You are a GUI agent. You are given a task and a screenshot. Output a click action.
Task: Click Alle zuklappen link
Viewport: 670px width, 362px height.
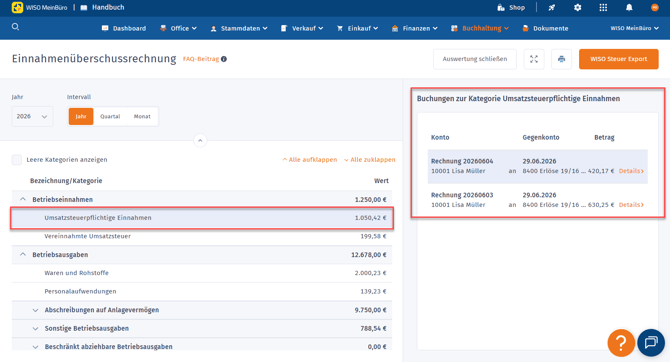pyautogui.click(x=370, y=159)
